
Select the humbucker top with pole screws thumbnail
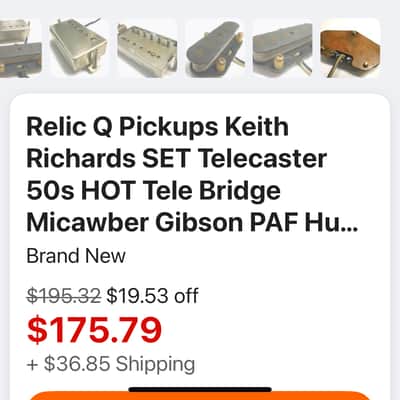click(147, 48)
